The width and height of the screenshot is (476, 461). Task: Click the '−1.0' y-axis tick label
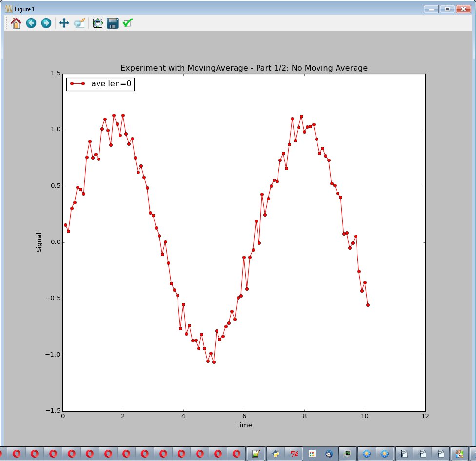point(53,355)
